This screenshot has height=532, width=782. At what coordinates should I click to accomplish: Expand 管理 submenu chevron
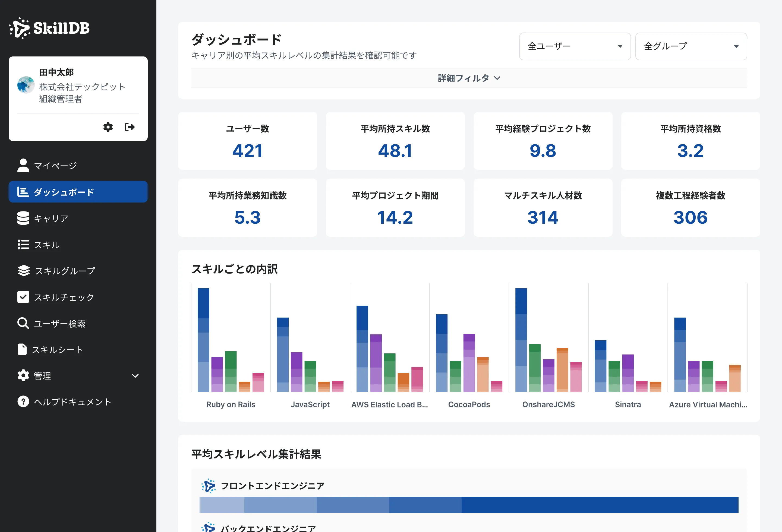coord(135,376)
